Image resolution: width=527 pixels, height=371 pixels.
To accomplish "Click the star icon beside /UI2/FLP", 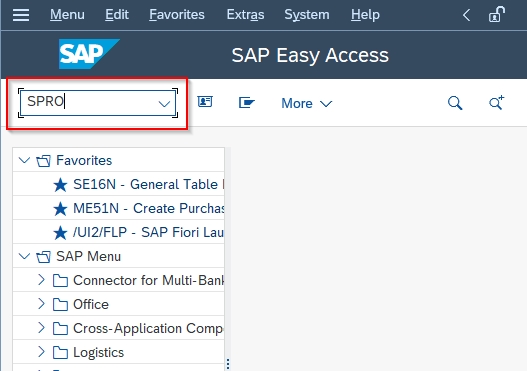I will [x=60, y=233].
